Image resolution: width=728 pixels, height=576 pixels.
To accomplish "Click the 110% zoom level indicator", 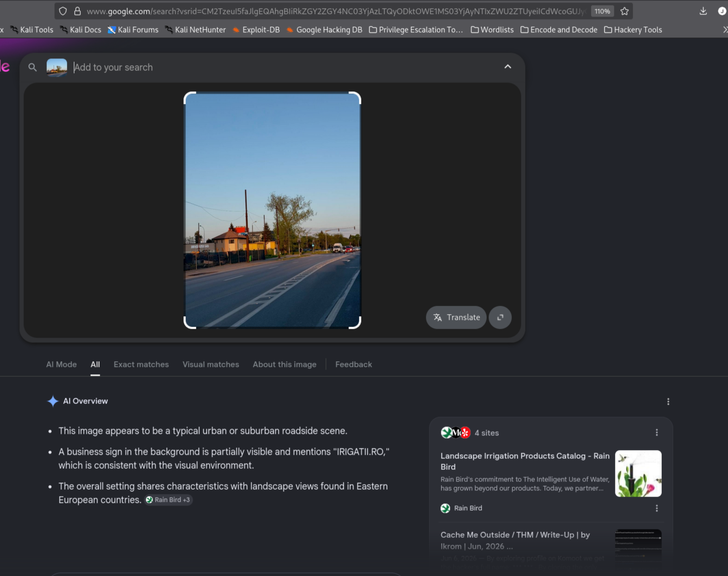I will pos(602,11).
